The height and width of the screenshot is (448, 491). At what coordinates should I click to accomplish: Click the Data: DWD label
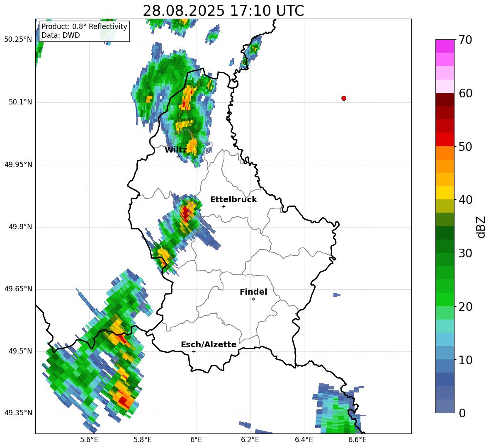click(x=61, y=35)
